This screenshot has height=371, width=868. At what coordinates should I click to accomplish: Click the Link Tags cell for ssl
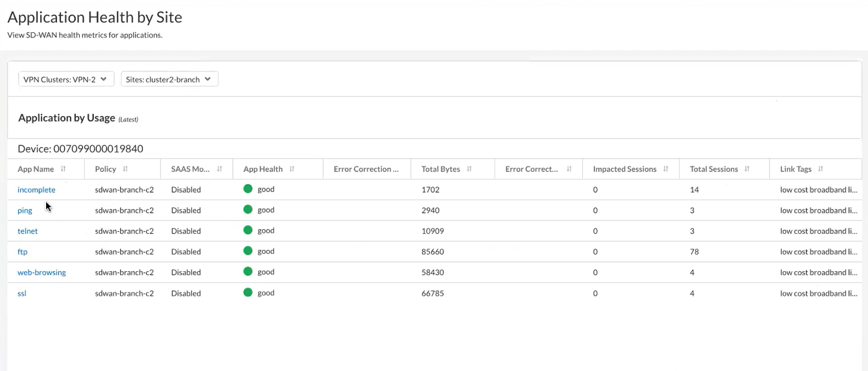[818, 293]
